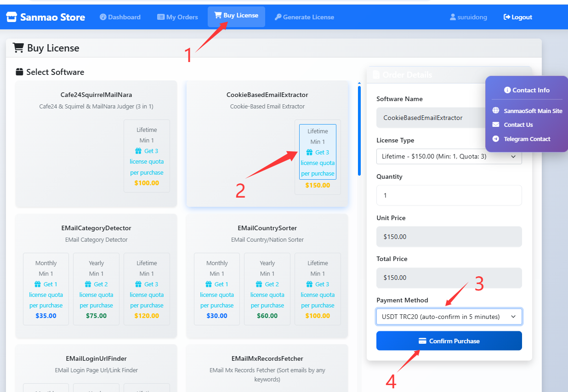Click the globe icon for SanmaoSoft Main Site
The height and width of the screenshot is (392, 568).
pos(495,111)
